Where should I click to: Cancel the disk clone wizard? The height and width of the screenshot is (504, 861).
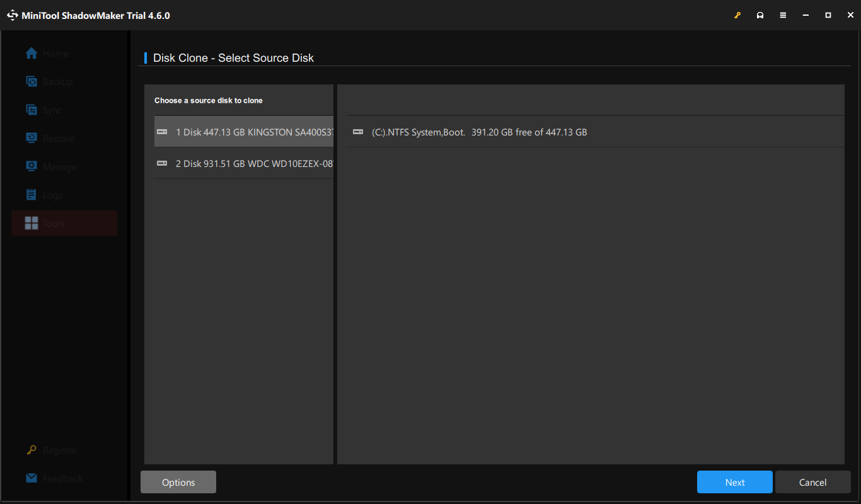coord(813,482)
